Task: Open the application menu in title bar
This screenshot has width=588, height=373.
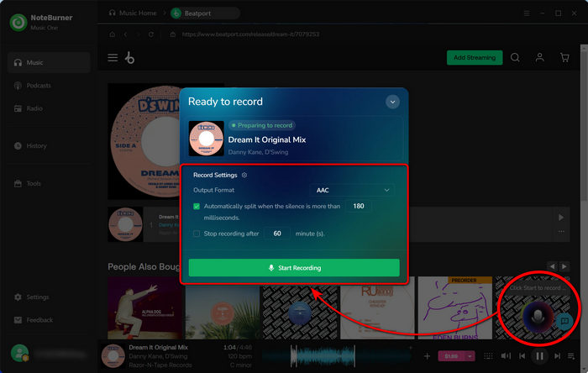Action: pyautogui.click(x=527, y=13)
